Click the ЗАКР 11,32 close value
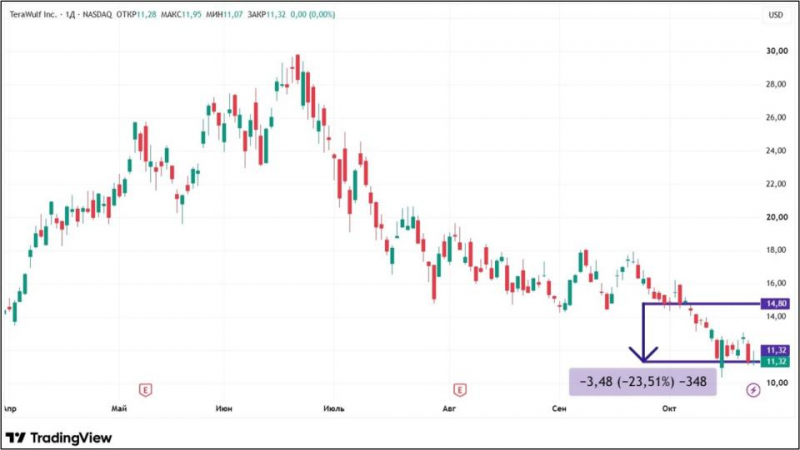The width and height of the screenshot is (800, 450). 266,15
